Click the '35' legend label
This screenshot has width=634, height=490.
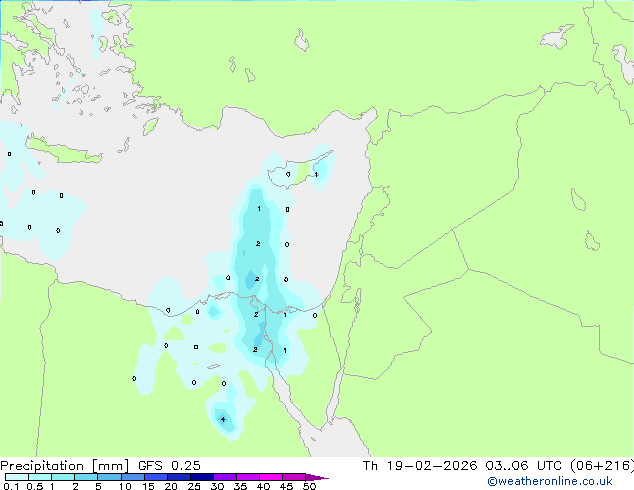(x=240, y=486)
